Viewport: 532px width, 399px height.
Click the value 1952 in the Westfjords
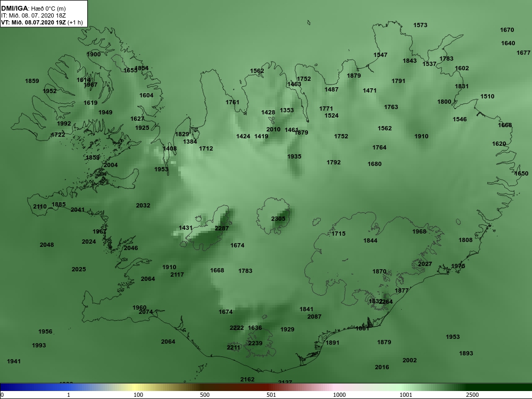[50, 91]
